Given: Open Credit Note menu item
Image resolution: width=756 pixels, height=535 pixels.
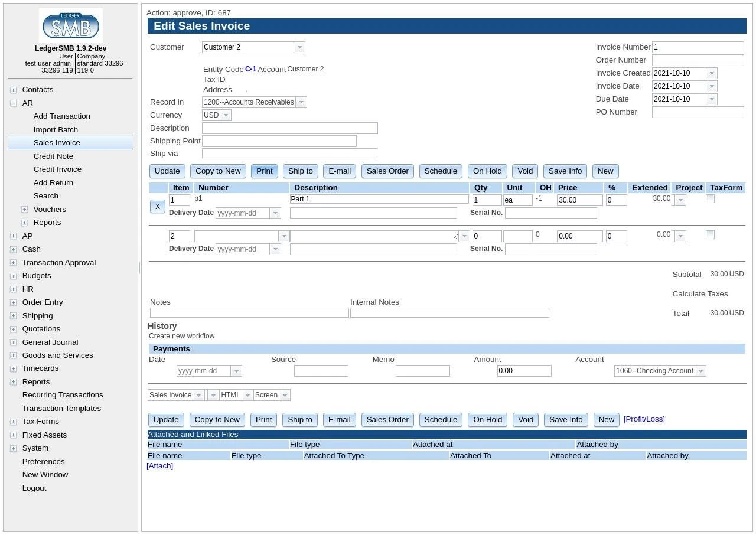Looking at the screenshot, I should pyautogui.click(x=53, y=156).
